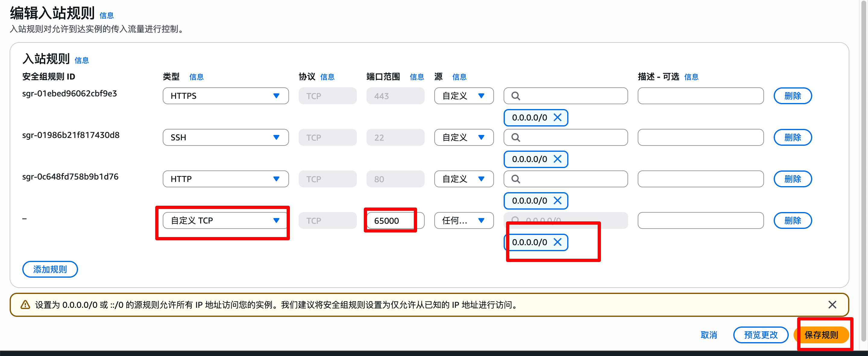
Task: Remove 0.0.0.0/0 chip from HTTP rule
Action: pyautogui.click(x=557, y=201)
